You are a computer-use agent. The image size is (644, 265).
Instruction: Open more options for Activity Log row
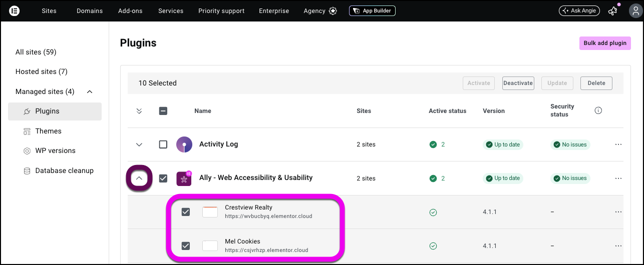pyautogui.click(x=618, y=144)
